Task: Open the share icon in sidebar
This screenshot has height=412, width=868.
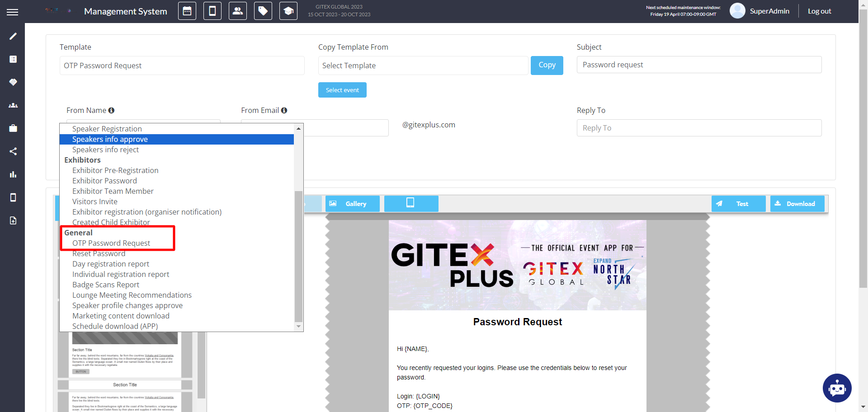Action: point(13,151)
